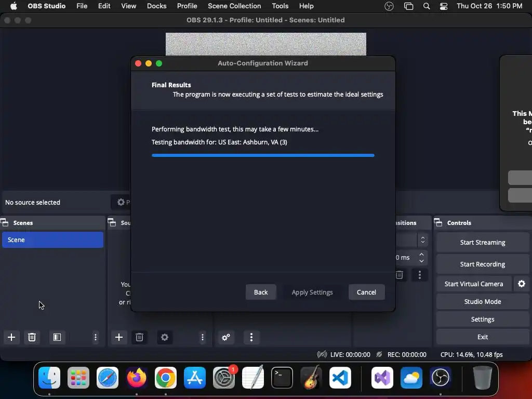Open the Docks menu

point(156,6)
